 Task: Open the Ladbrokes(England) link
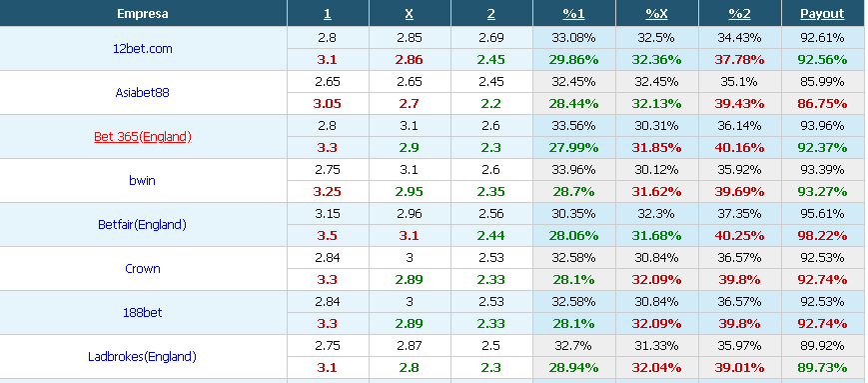coord(142,356)
